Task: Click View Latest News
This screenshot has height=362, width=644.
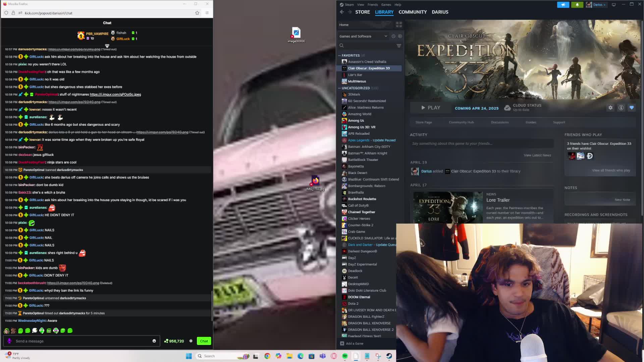Action: pyautogui.click(x=537, y=155)
